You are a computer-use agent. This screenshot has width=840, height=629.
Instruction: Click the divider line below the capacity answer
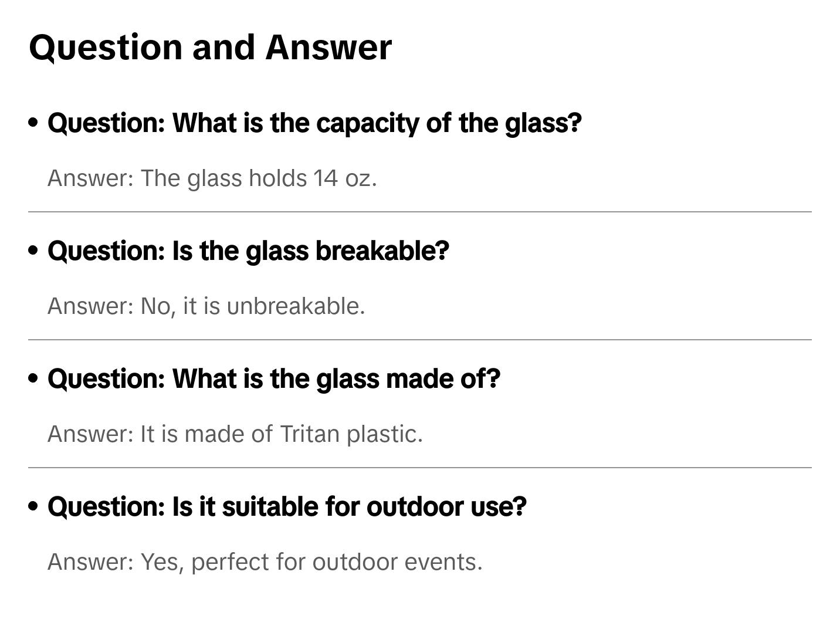tap(420, 212)
